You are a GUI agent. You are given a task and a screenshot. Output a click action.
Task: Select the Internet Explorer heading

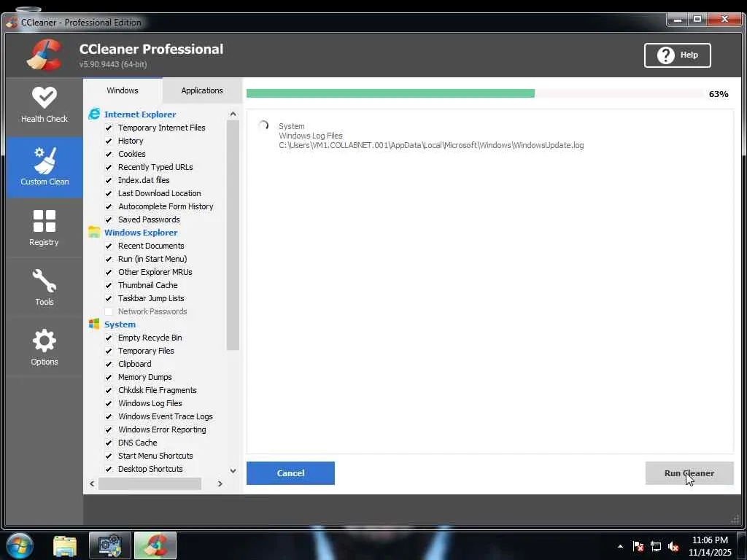[x=140, y=114]
